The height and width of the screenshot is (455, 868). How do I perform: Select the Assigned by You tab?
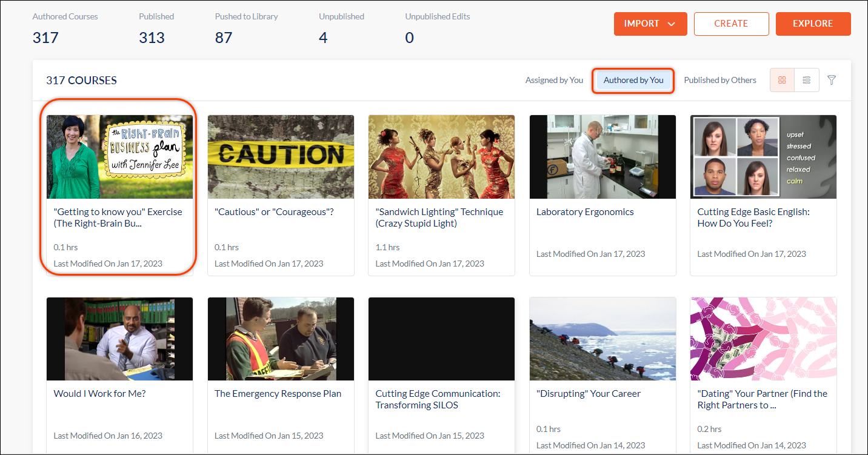coord(554,80)
